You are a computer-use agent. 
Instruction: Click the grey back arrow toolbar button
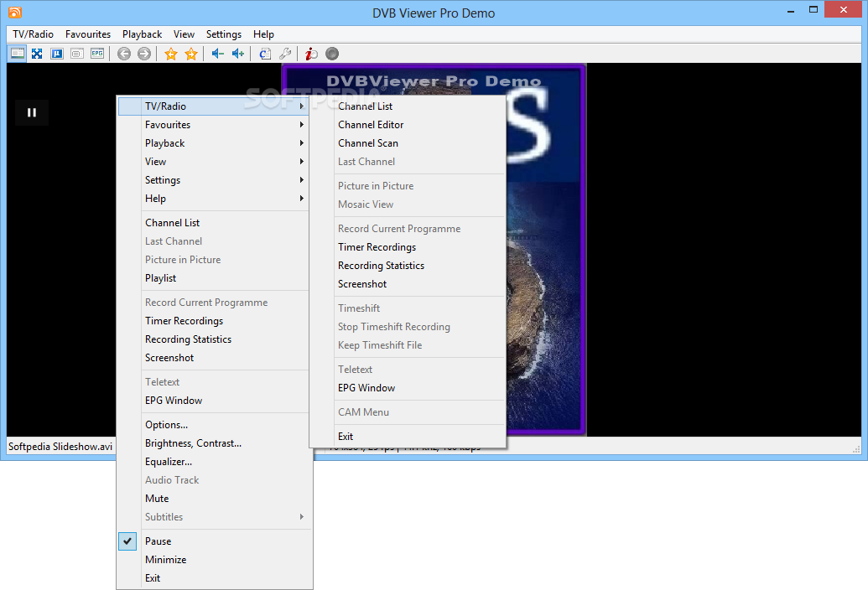click(x=124, y=54)
